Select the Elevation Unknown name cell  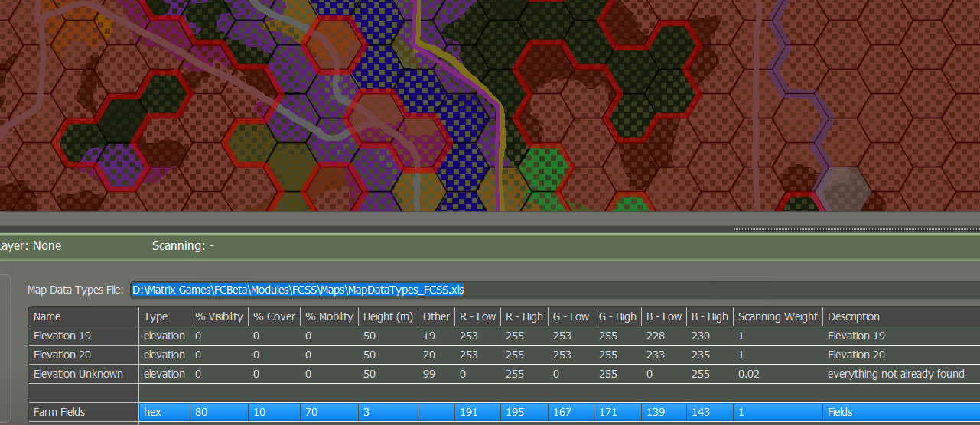[84, 374]
